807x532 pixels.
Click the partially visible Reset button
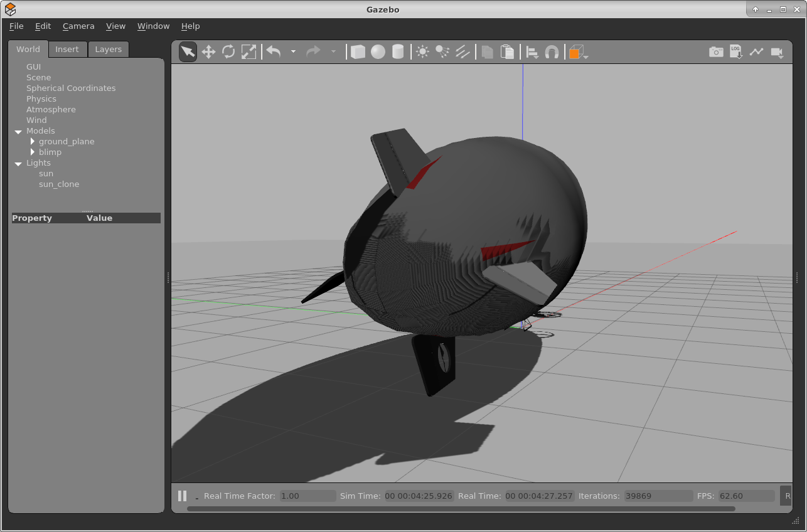(786, 496)
